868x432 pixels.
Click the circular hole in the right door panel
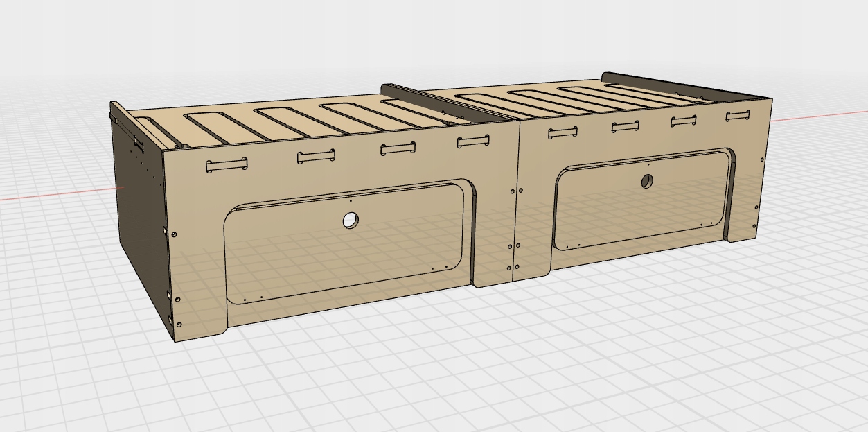tap(646, 182)
